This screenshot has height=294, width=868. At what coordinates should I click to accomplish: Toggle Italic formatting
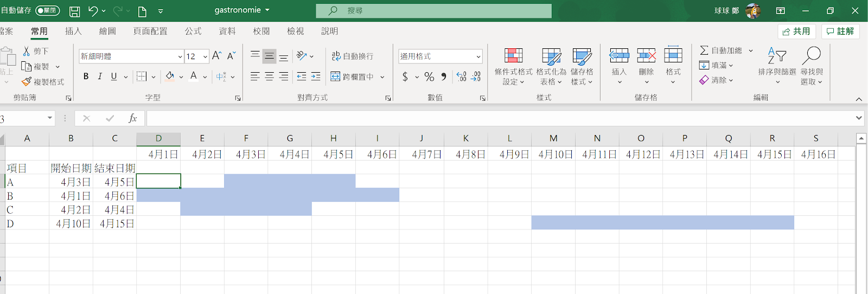click(100, 77)
